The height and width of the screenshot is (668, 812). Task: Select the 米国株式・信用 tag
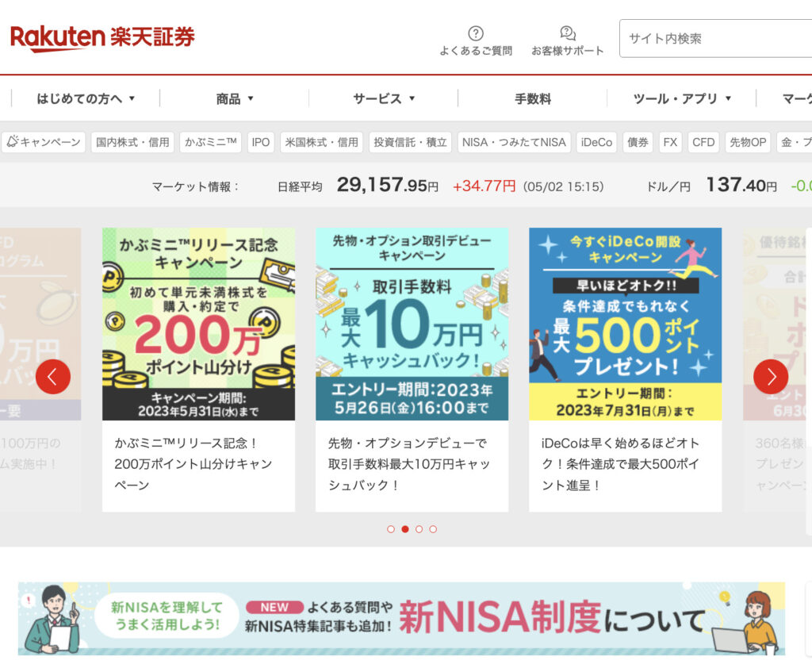(322, 142)
